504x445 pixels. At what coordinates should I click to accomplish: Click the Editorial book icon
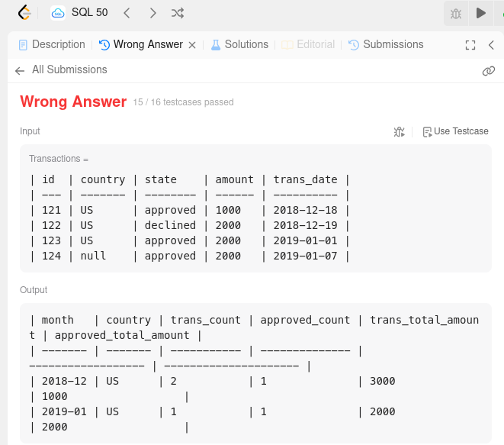coord(287,45)
